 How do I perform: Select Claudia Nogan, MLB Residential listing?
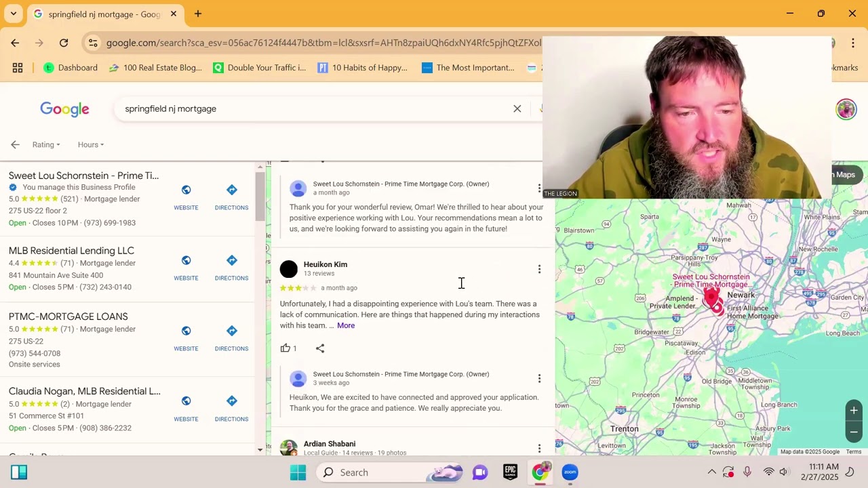click(84, 391)
